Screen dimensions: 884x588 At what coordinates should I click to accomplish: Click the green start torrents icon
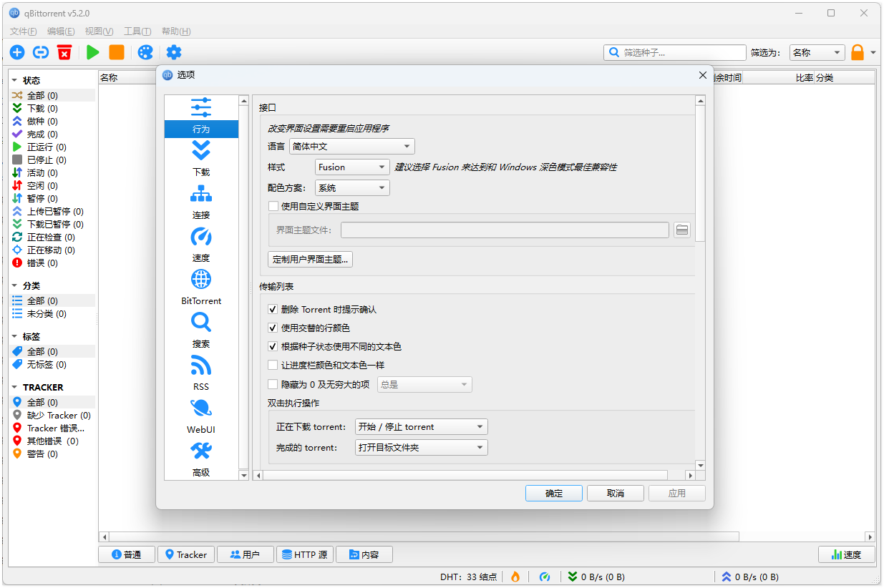pos(93,52)
